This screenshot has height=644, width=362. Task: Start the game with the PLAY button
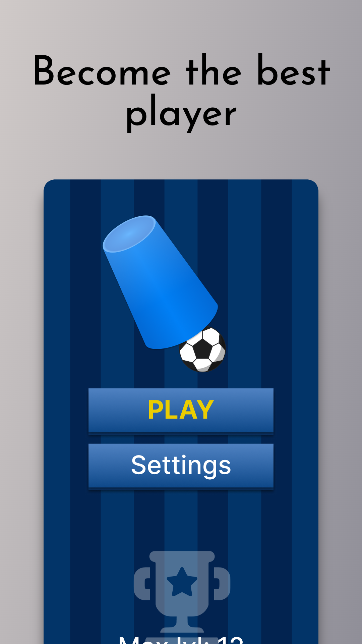181,411
